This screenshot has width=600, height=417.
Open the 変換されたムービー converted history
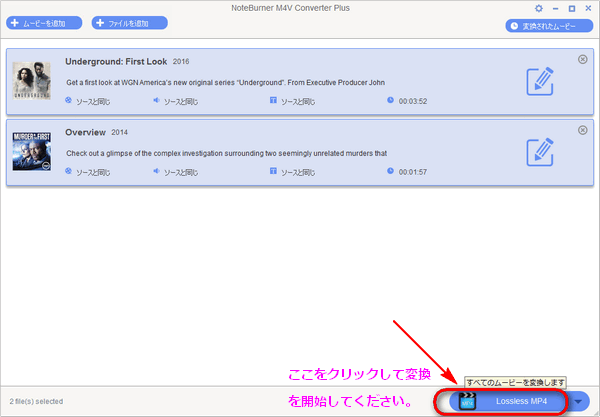pos(549,26)
